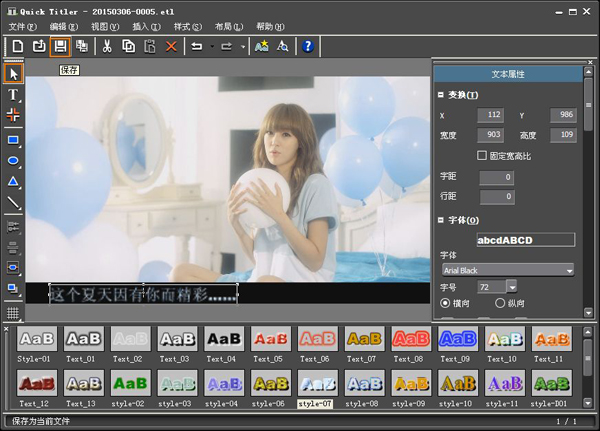Apply the Text_05 red style thumbnail
This screenshot has height=431, width=600.
click(271, 339)
